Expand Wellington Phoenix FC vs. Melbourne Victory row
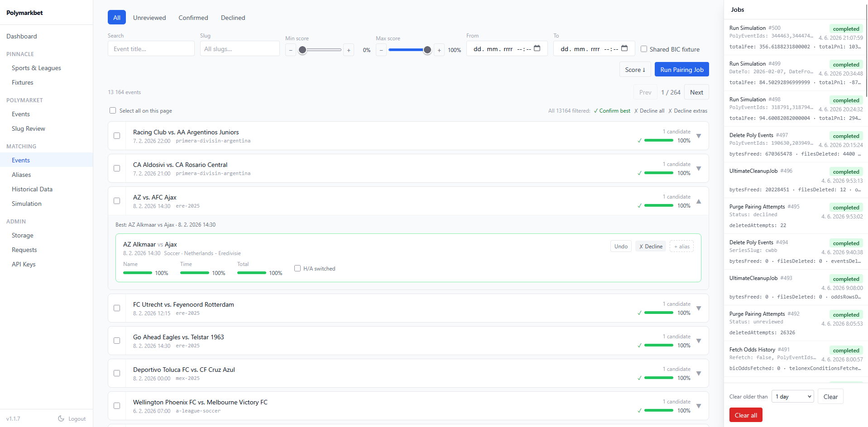This screenshot has height=427, width=868. coord(699,406)
